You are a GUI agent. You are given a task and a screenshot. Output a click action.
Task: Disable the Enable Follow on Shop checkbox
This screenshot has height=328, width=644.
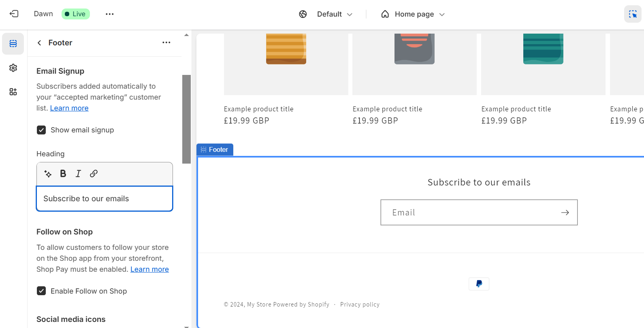[41, 291]
